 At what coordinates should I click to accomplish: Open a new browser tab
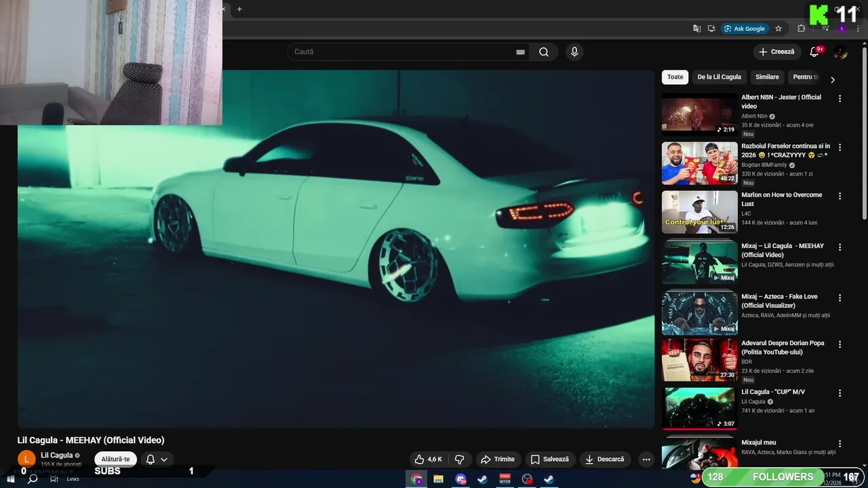tap(239, 9)
